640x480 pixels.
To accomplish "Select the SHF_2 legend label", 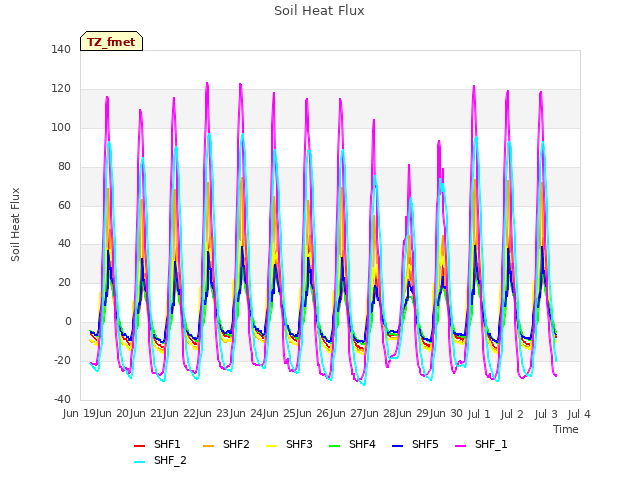I will click(x=170, y=460).
